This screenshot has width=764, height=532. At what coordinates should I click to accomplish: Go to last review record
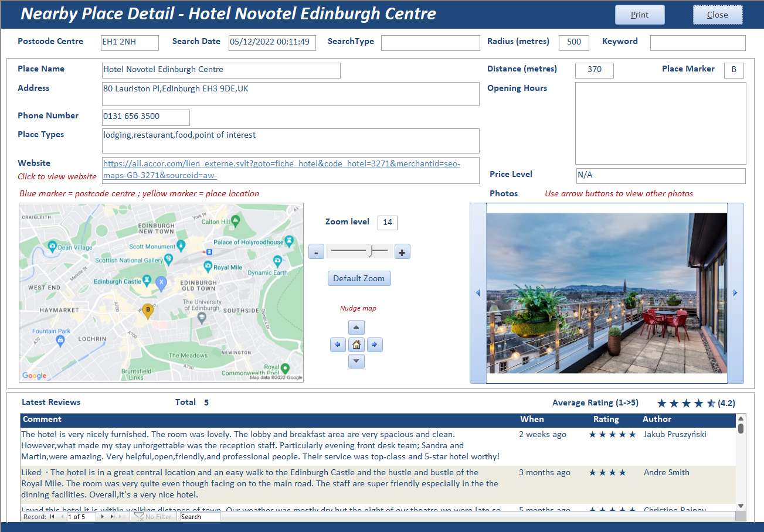point(112,517)
